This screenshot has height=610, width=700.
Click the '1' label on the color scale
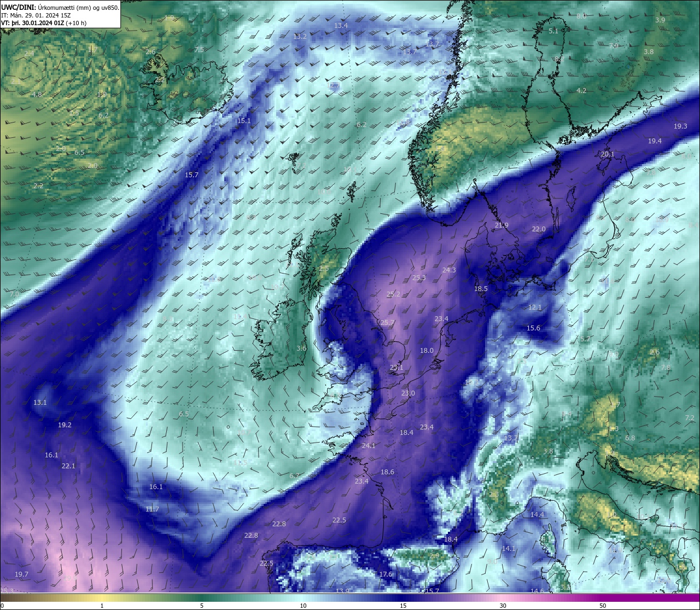102,606
